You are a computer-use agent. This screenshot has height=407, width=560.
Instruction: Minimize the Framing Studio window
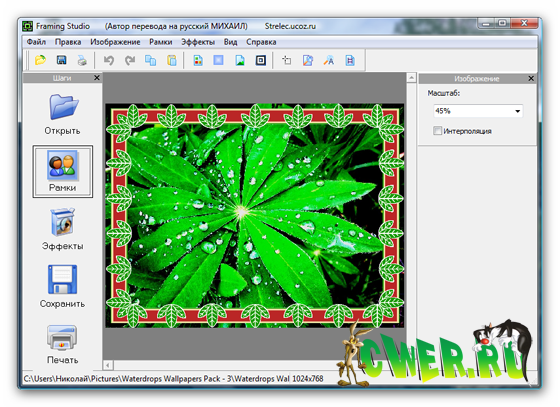486,24
